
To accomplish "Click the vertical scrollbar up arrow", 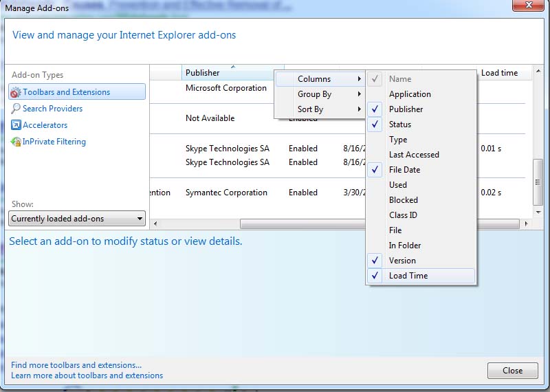I will [538, 71].
